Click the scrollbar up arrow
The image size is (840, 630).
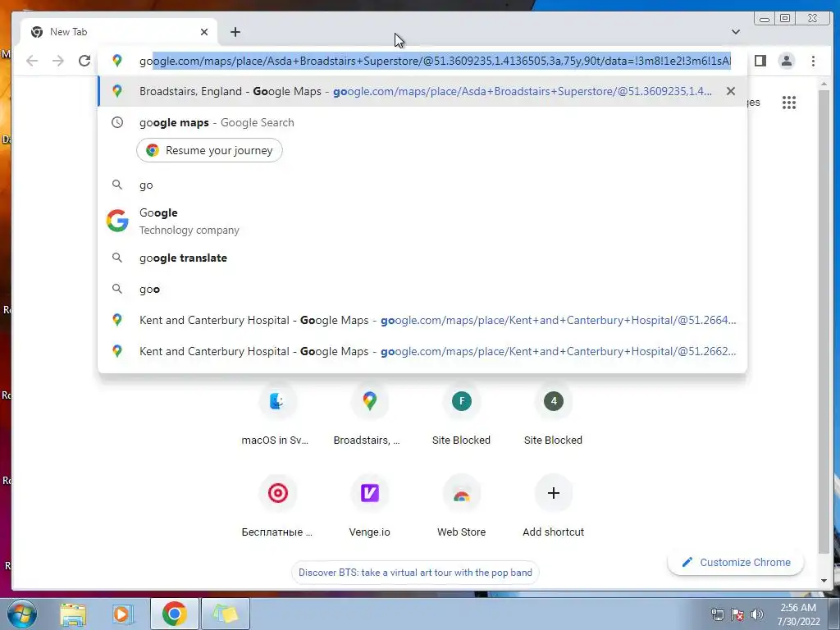point(824,84)
